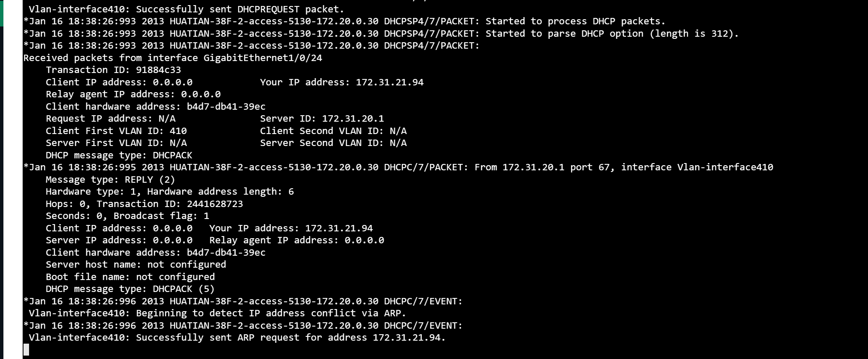Click the Server Second VLAN ID field
This screenshot has height=359, width=868.
pyautogui.click(x=333, y=143)
